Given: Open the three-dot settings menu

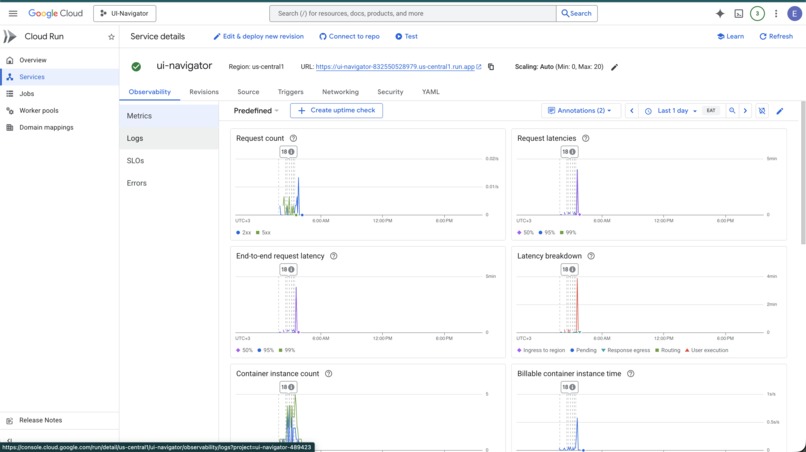Looking at the screenshot, I should 776,13.
